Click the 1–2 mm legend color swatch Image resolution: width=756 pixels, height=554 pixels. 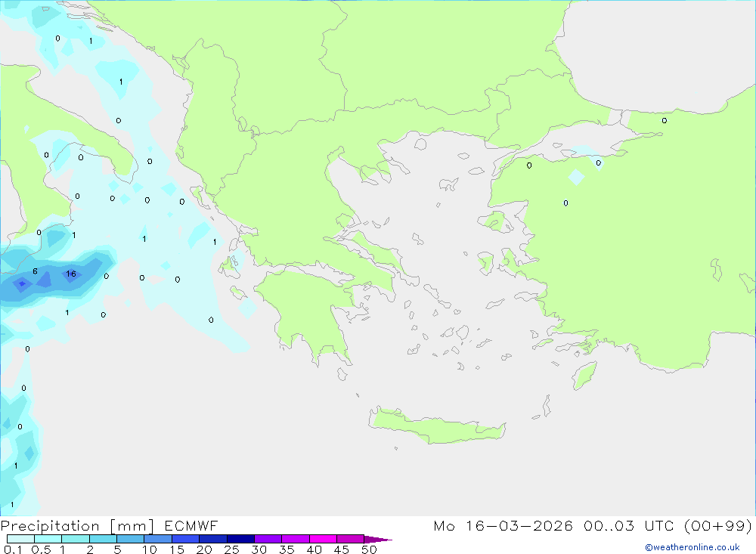coord(75,539)
